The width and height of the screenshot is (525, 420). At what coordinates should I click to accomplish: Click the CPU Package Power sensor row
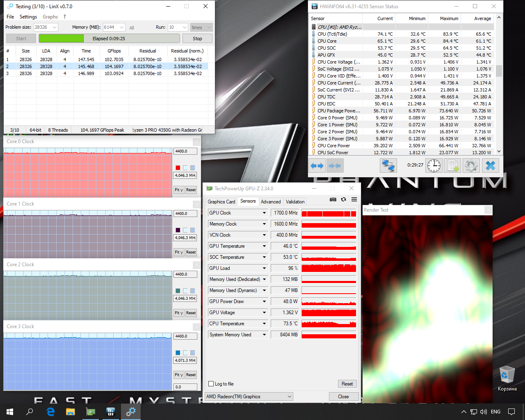click(402, 111)
